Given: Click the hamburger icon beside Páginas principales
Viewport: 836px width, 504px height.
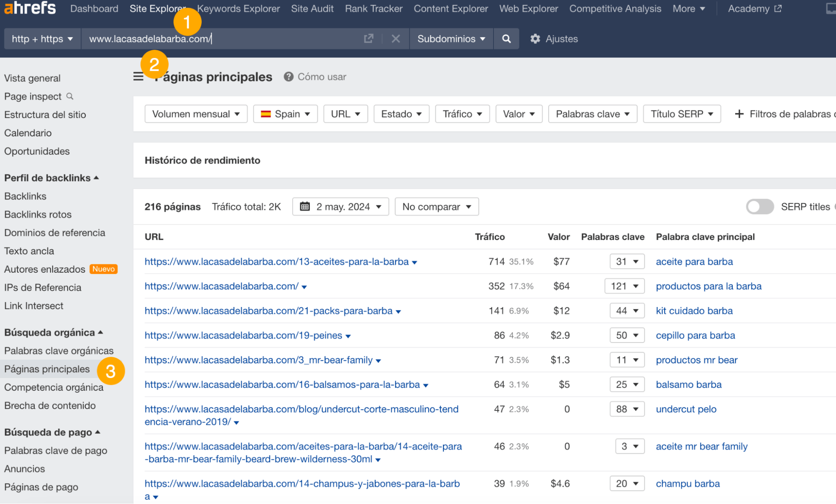Looking at the screenshot, I should pos(138,77).
